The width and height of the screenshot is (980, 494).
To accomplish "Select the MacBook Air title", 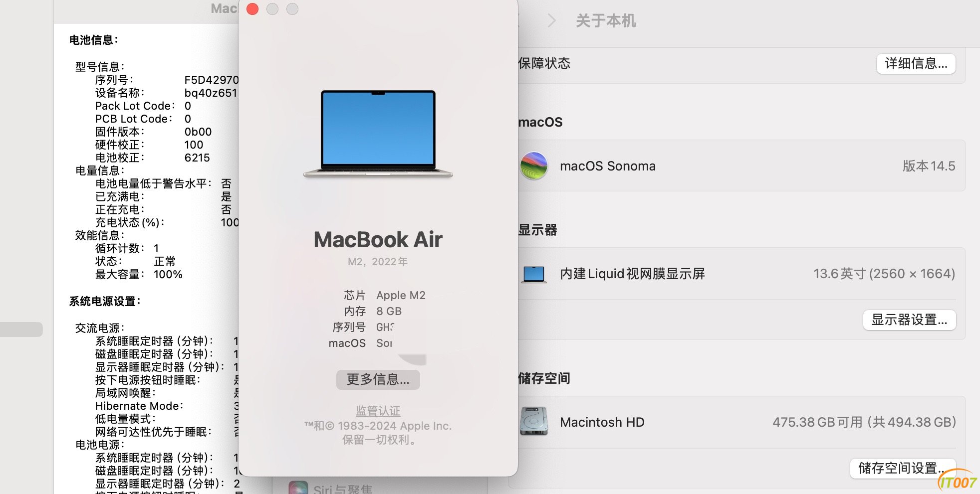I will click(378, 240).
